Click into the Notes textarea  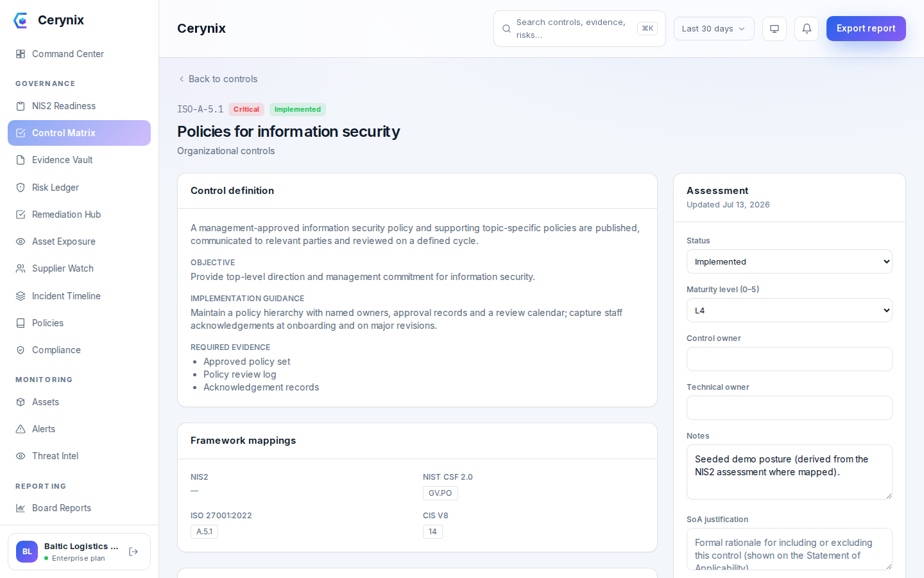pyautogui.click(x=789, y=472)
